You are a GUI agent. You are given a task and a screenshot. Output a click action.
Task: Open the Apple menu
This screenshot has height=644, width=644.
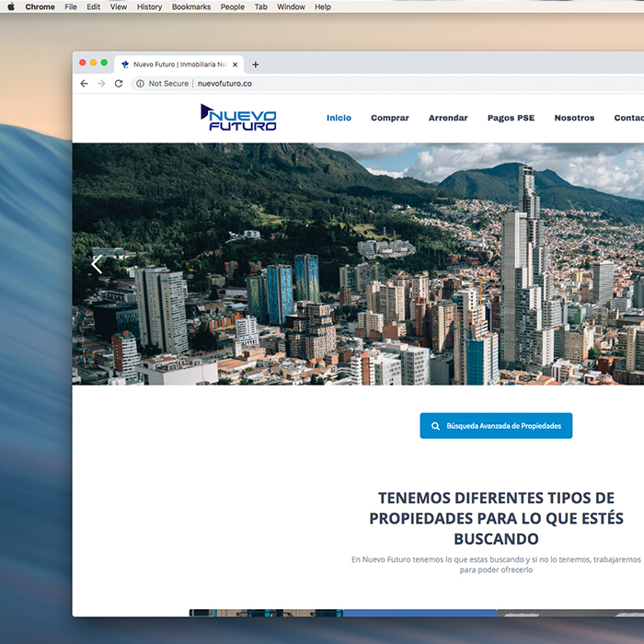11,6
